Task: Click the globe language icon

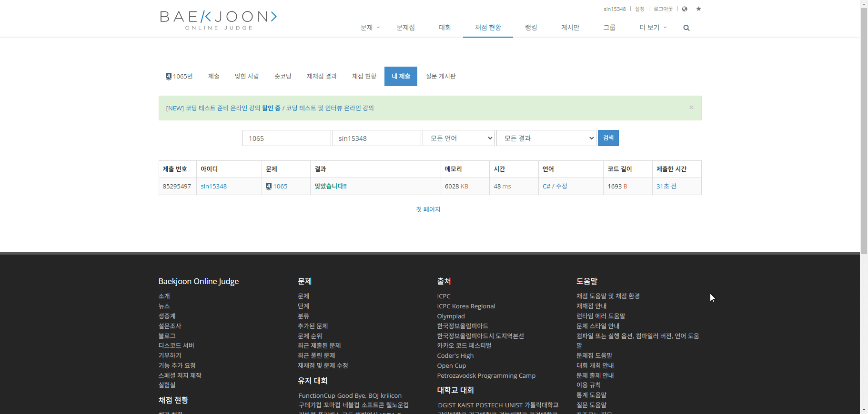Action: [685, 9]
